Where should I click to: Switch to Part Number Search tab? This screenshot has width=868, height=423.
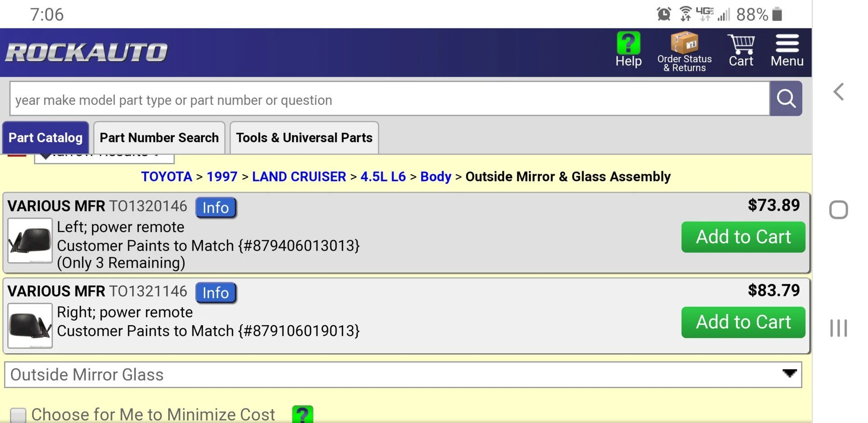[x=159, y=138]
